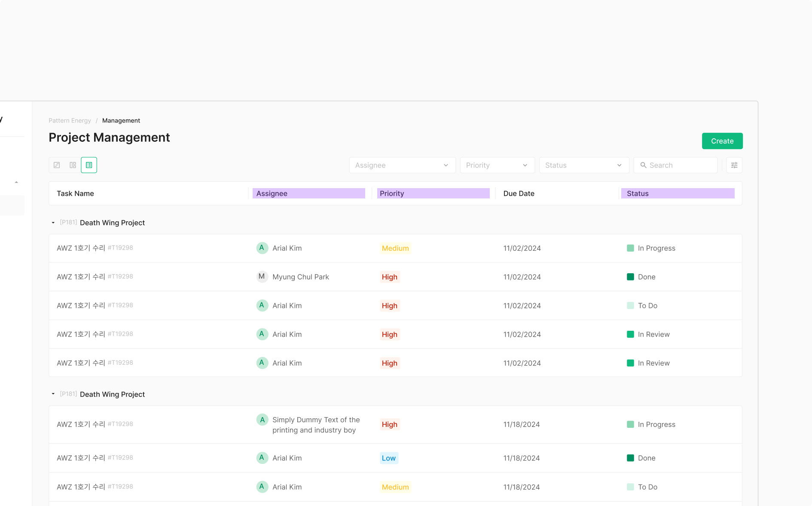This screenshot has width=812, height=506.
Task: Open the Priority filter dropdown
Action: point(497,165)
